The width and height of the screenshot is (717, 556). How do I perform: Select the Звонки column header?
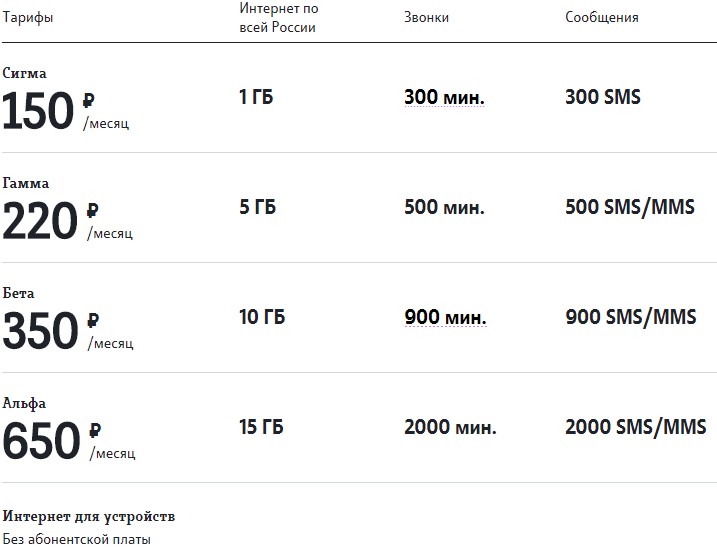click(x=427, y=17)
